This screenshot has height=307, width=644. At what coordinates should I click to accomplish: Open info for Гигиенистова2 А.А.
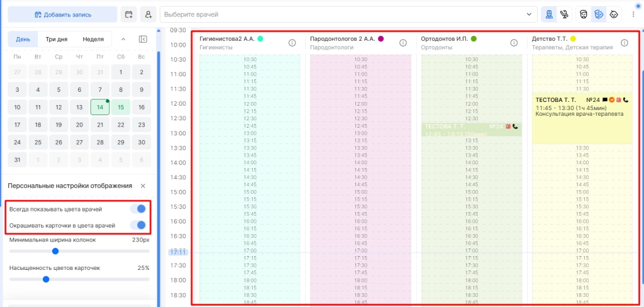click(292, 43)
